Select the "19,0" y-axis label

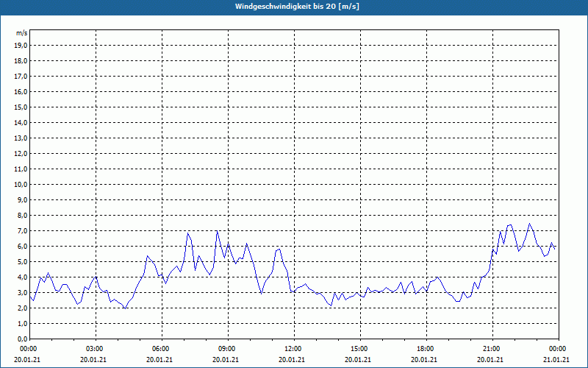tap(21, 46)
